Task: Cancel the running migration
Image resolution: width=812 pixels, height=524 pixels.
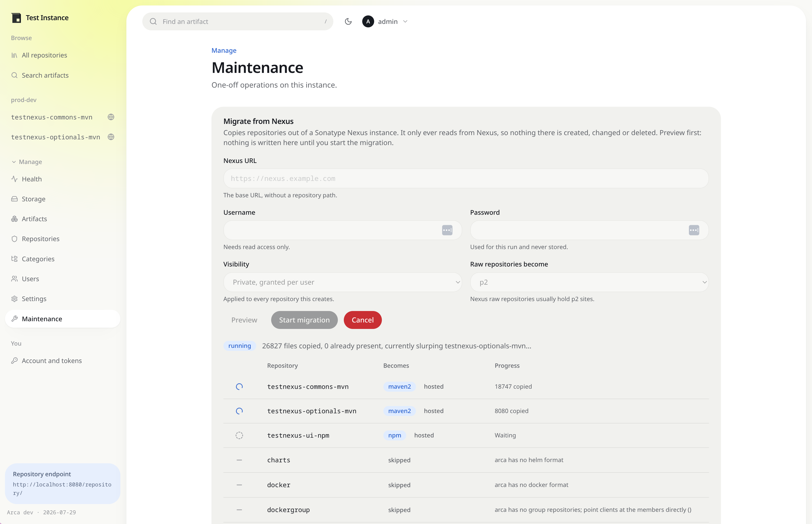Action: pos(363,320)
